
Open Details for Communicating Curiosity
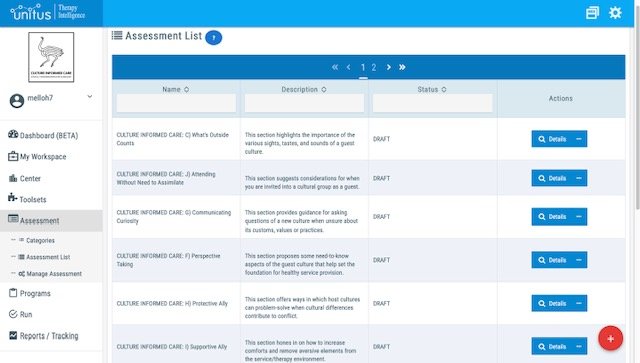point(552,216)
